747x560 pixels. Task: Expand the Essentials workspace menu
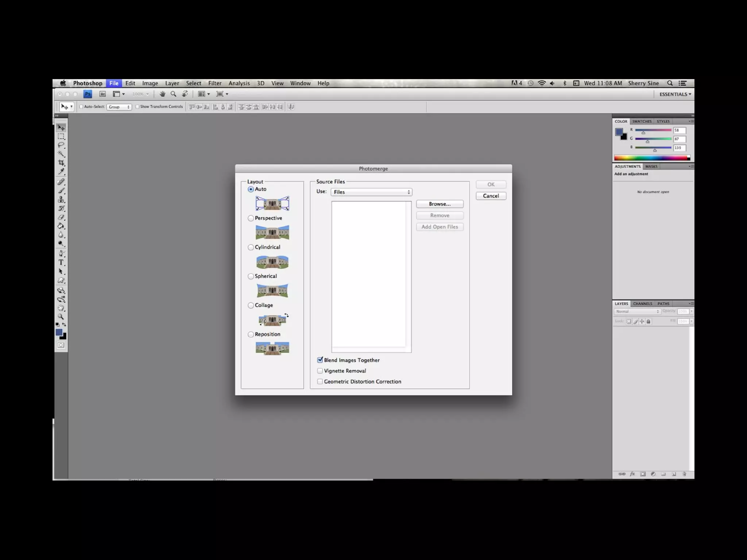675,94
